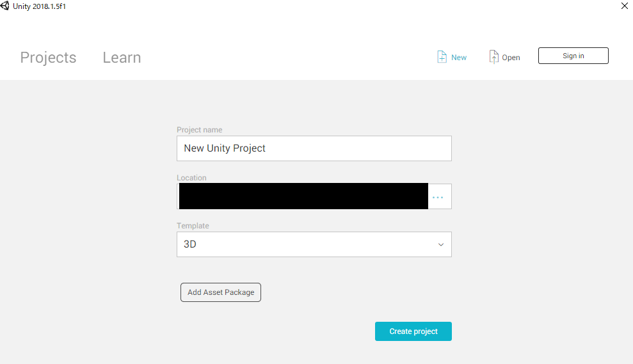The height and width of the screenshot is (364, 633).
Task: Click the New project document icon
Action: coord(442,57)
